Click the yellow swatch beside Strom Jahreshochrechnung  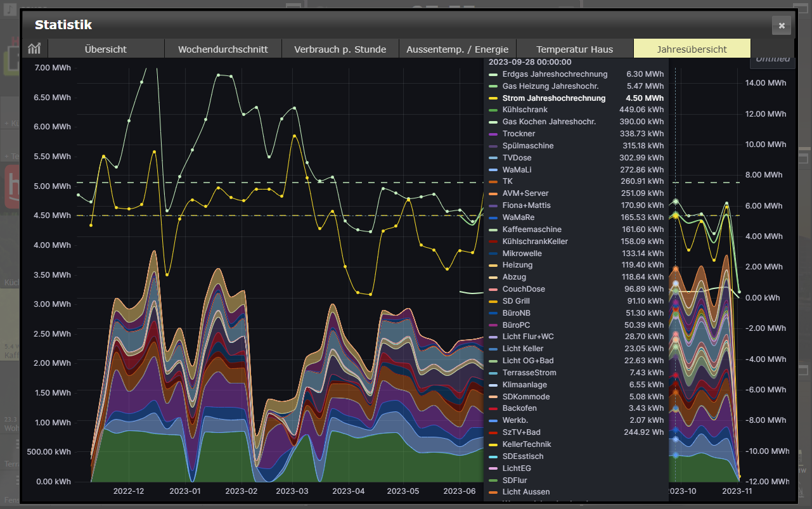(x=493, y=98)
